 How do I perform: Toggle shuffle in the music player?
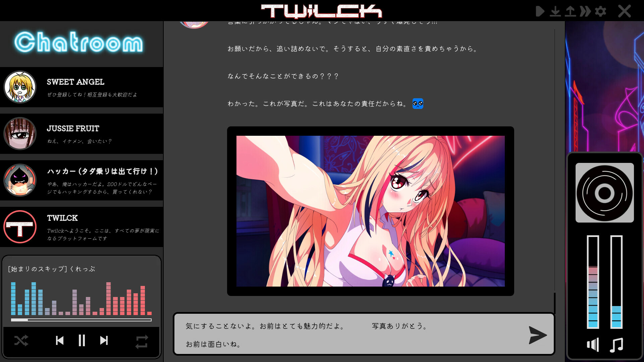[x=21, y=341]
